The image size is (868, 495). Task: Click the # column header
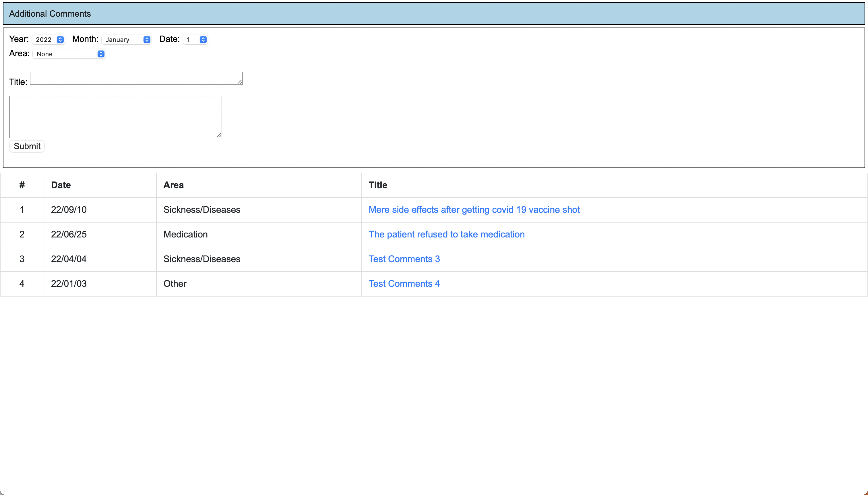22,185
